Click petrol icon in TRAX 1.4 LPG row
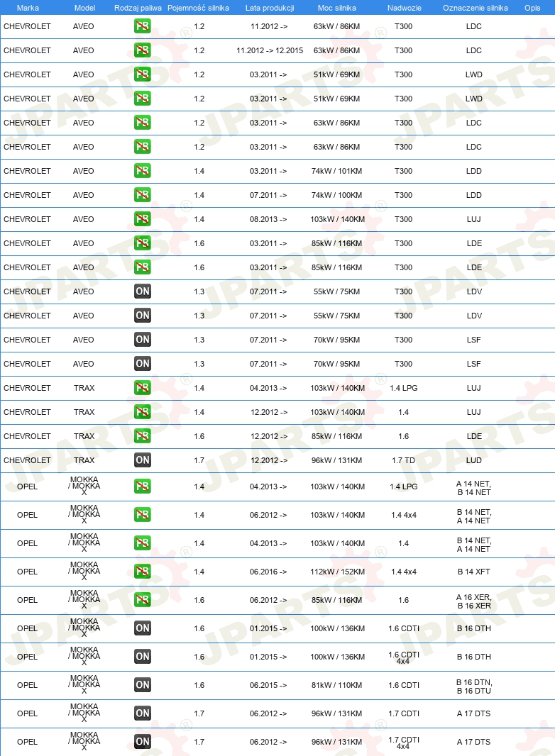The image size is (555, 756). point(143,388)
